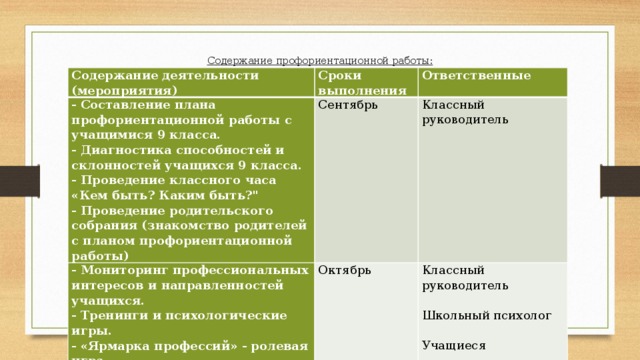Click 'Проведение родительского собрания' item
640x360 pixels.
[189, 233]
